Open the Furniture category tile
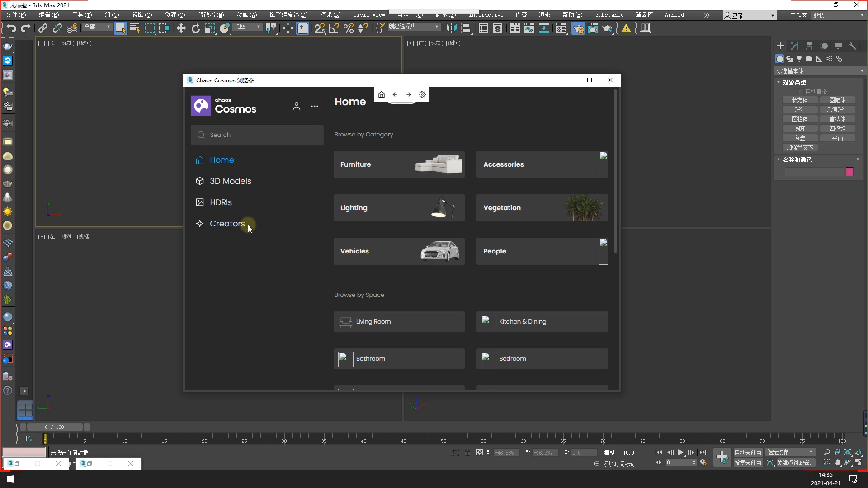The image size is (868, 488). coord(399,164)
